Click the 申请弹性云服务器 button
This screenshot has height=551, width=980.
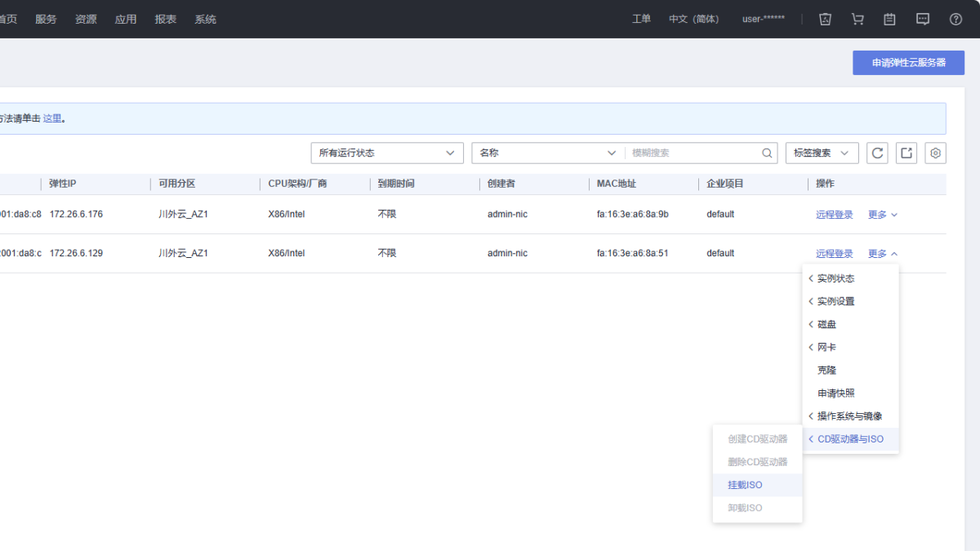(908, 63)
